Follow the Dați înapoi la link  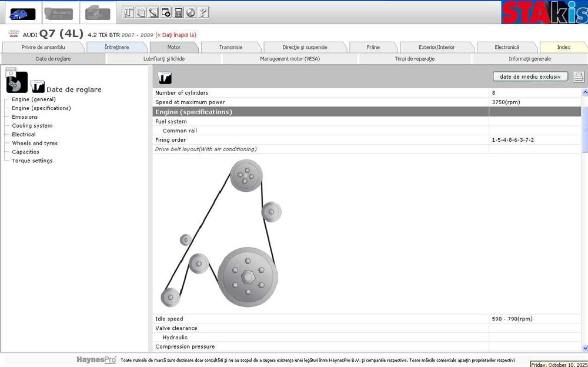[176, 35]
